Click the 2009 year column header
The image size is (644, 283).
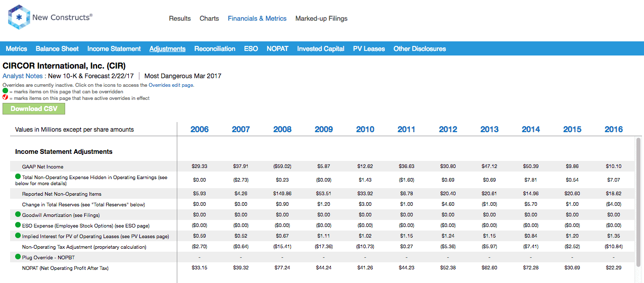(324, 130)
